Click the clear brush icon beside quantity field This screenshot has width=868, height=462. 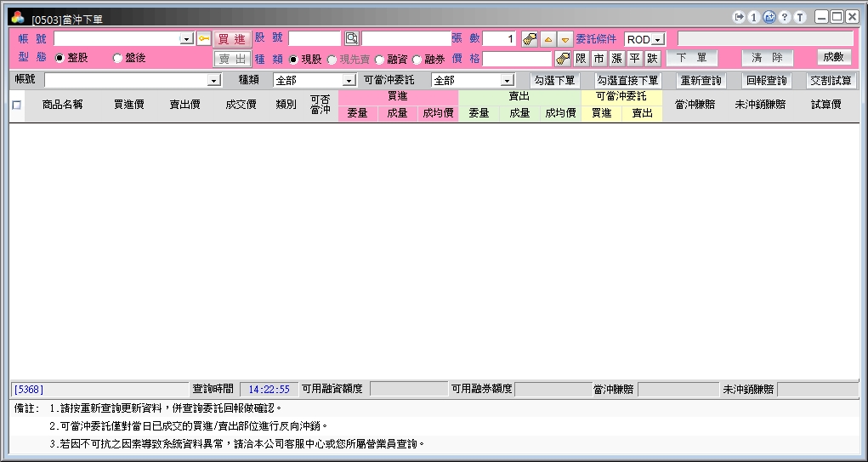529,39
